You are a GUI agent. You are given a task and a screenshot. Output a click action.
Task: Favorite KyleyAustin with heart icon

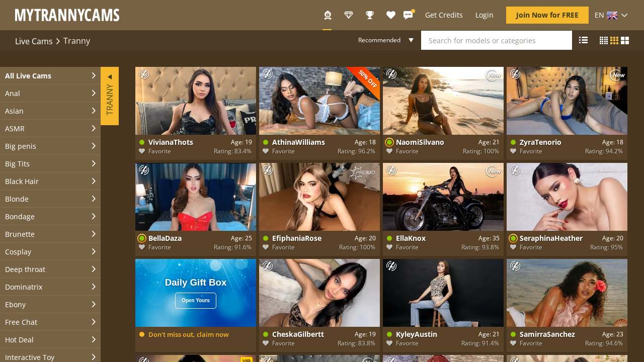[389, 343]
